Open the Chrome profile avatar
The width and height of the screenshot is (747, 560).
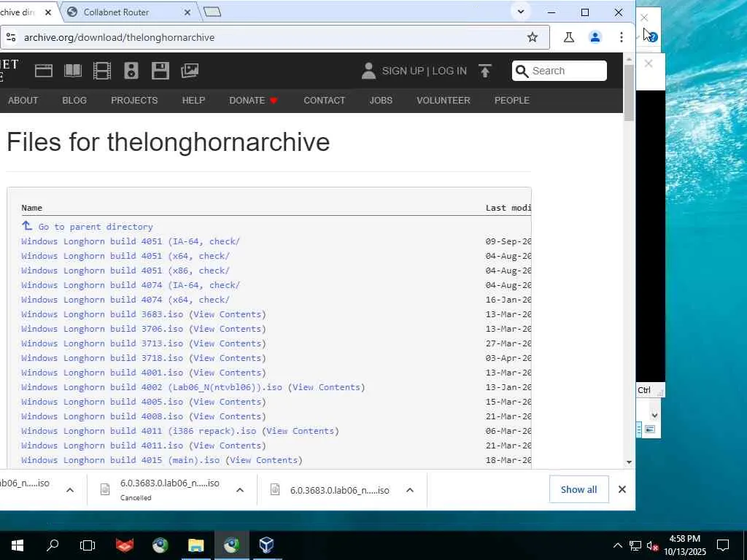click(x=595, y=37)
